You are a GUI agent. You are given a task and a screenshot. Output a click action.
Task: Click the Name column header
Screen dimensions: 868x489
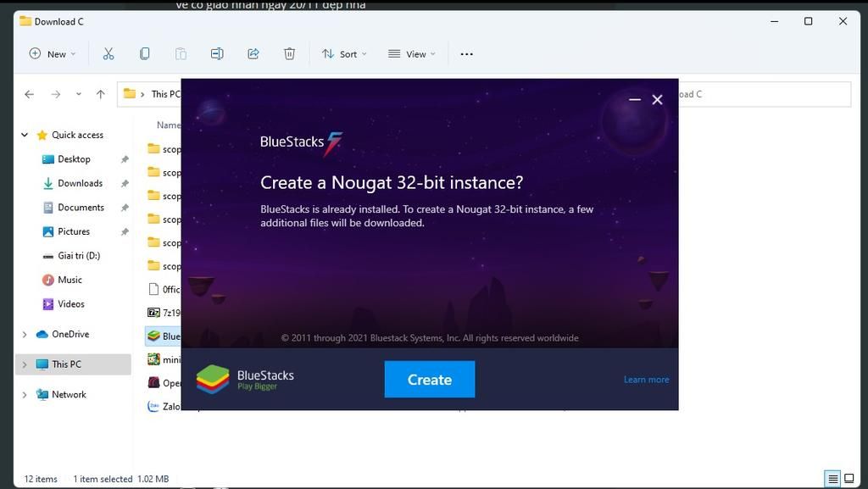tap(169, 125)
